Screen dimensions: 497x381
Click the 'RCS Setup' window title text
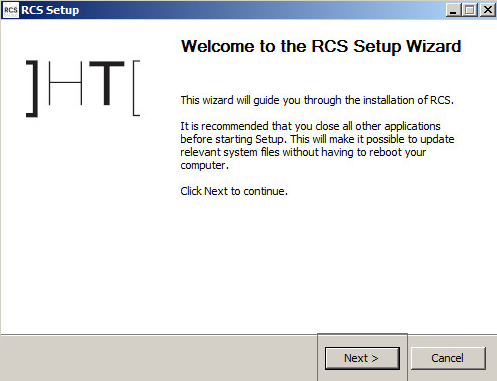50,10
